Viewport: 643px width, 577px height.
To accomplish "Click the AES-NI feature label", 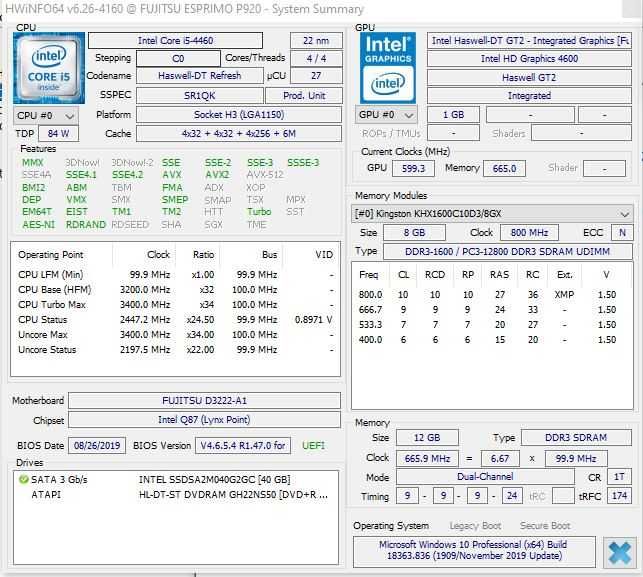I will point(39,225).
